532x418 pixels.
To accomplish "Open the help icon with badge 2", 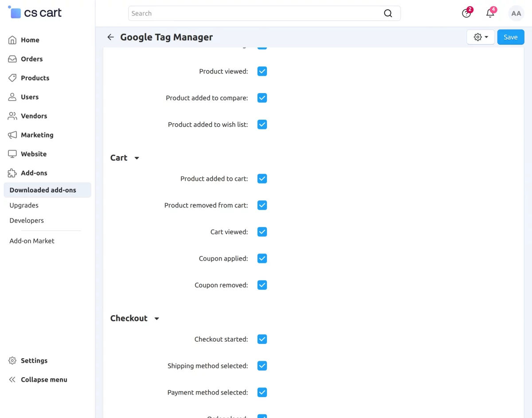I will pyautogui.click(x=467, y=13).
